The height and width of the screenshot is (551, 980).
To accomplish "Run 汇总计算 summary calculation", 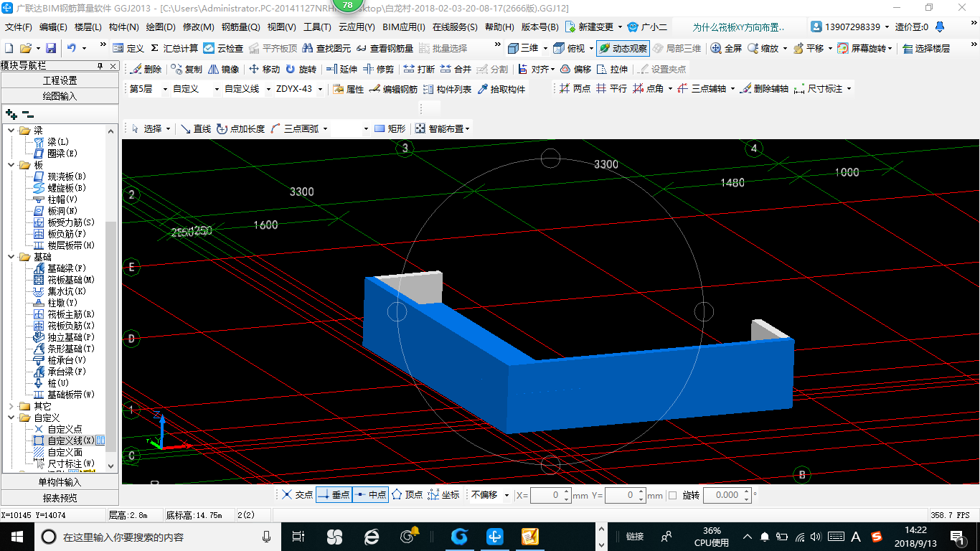I will coord(174,48).
